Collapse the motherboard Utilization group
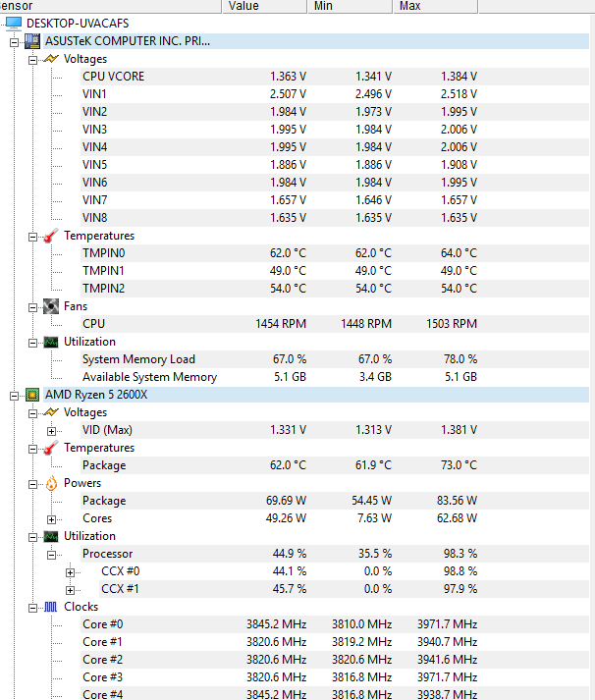Screen dimensions: 595x700 pos(32,344)
